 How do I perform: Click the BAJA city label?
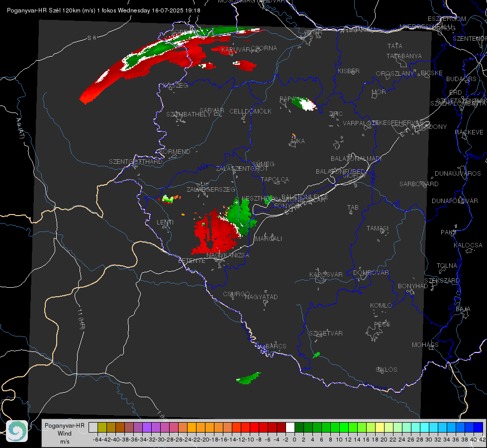(463, 309)
